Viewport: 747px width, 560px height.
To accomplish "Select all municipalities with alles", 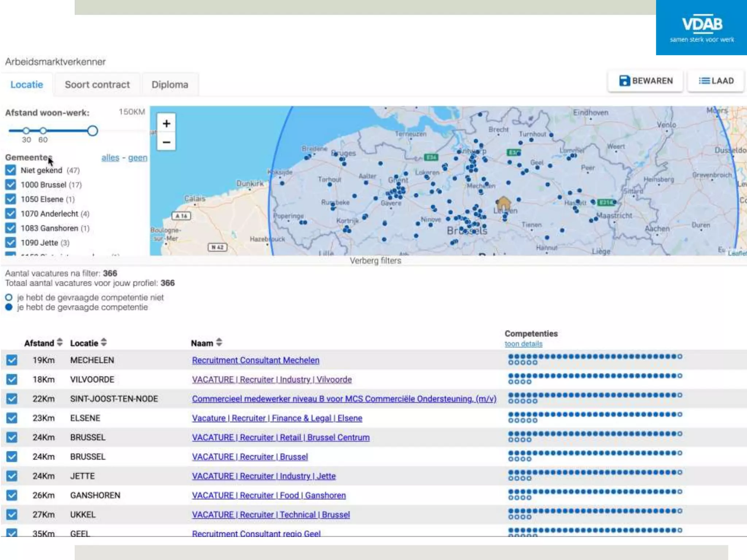I will pos(110,157).
